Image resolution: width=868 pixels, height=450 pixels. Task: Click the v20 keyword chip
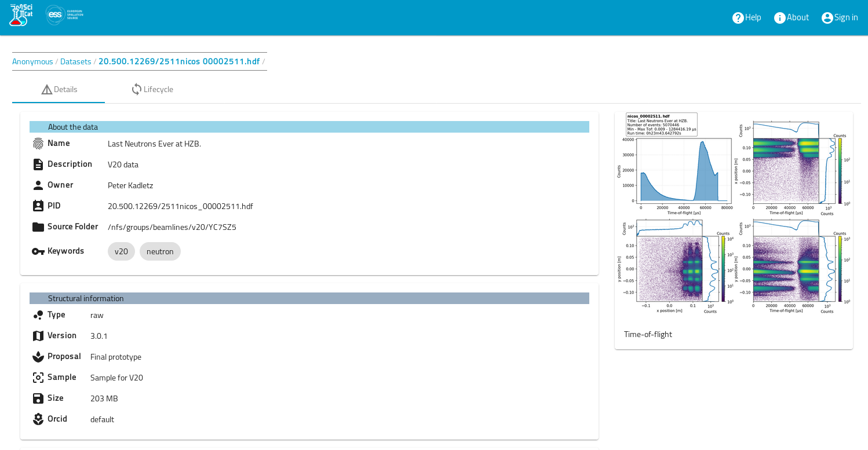click(x=121, y=251)
